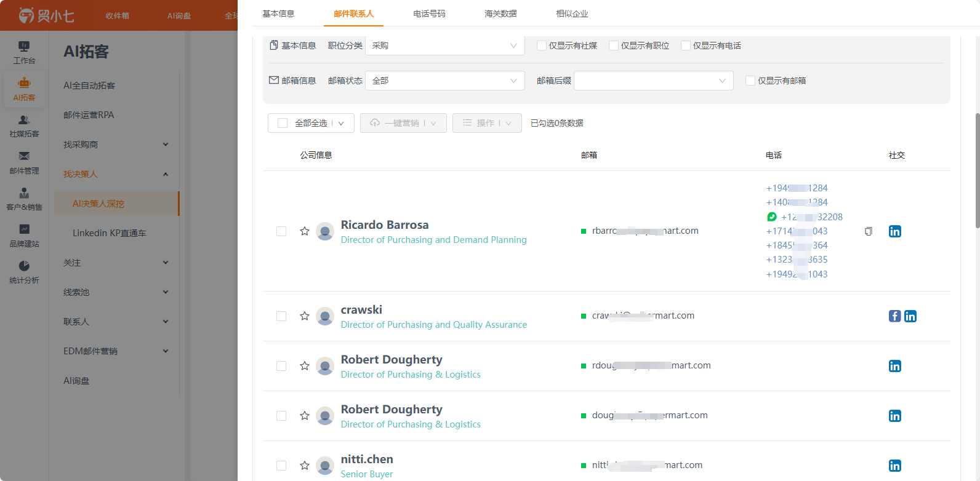Tick the 全部全选 select-all checkbox

283,123
